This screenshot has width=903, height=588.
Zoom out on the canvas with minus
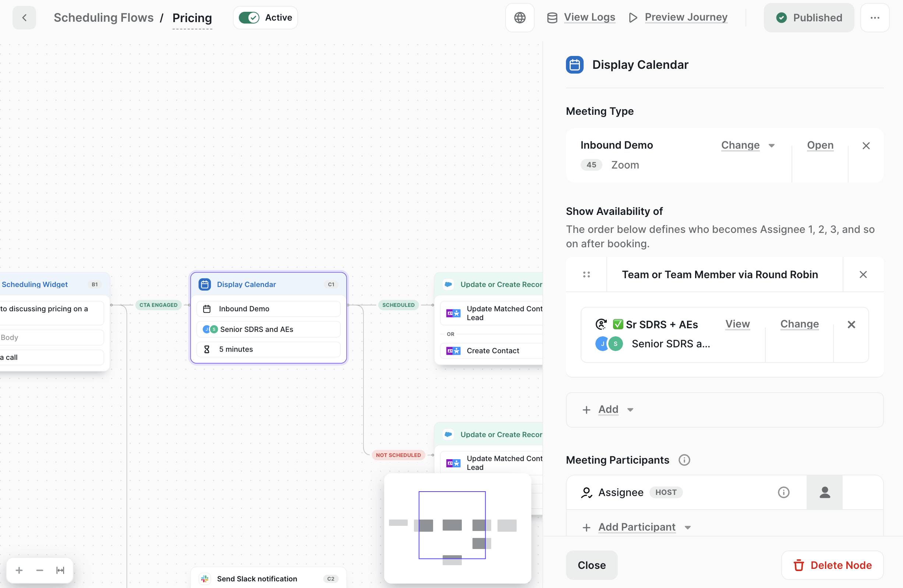39,571
